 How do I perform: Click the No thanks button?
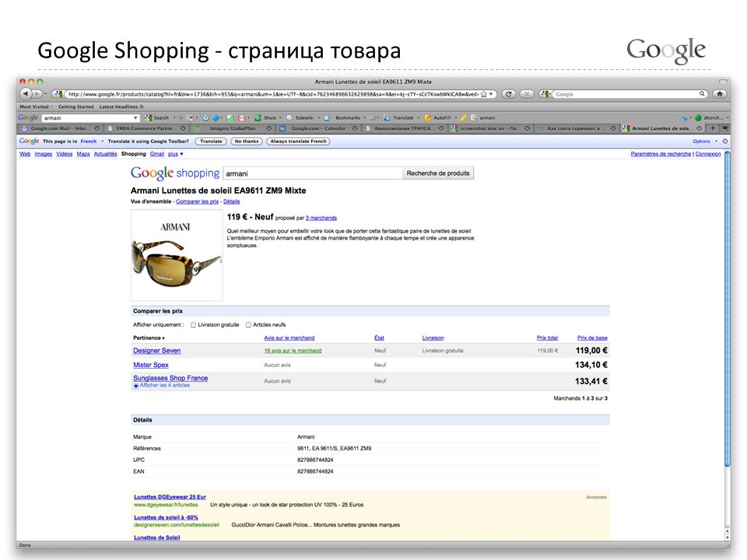[x=247, y=142]
